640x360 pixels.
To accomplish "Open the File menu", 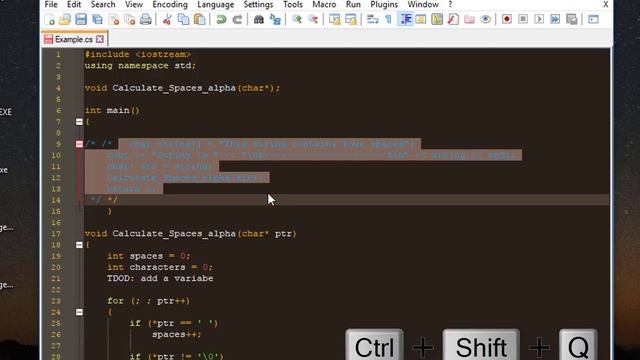I will pos(51,4).
